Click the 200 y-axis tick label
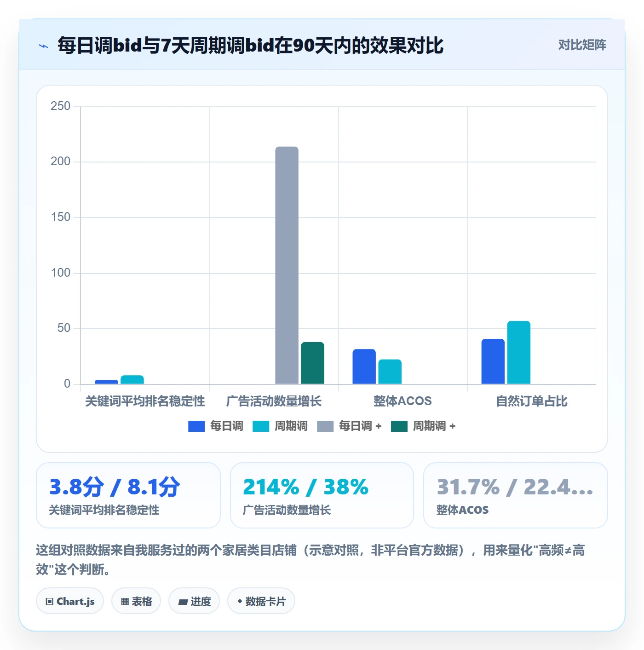644x650 pixels. (x=60, y=162)
